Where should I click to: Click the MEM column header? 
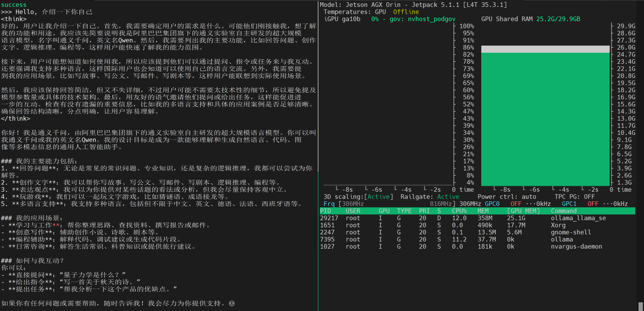(x=483, y=211)
